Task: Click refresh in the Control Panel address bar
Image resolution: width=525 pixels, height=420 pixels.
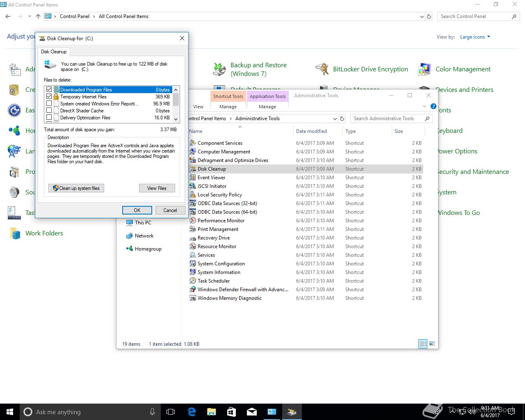Action: (429, 16)
